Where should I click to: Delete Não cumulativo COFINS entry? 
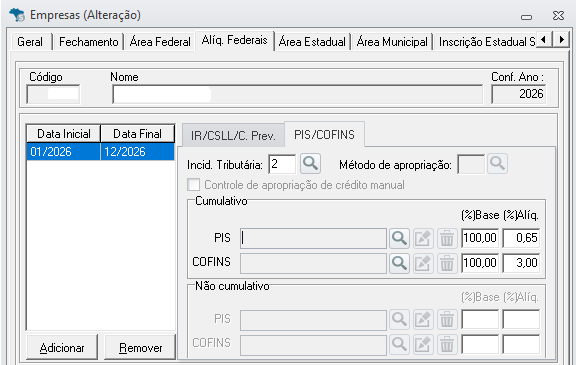[447, 344]
